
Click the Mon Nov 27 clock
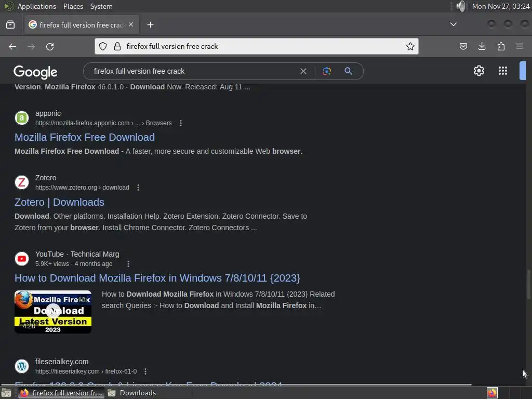coord(501,6)
